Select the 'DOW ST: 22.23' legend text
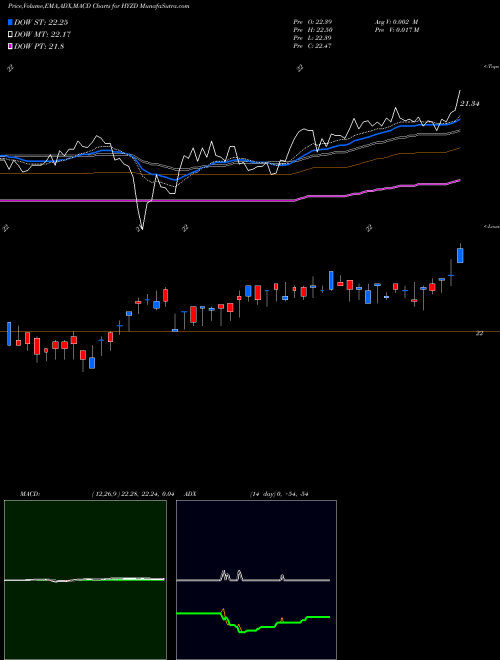The image size is (500, 660). pyautogui.click(x=41, y=22)
